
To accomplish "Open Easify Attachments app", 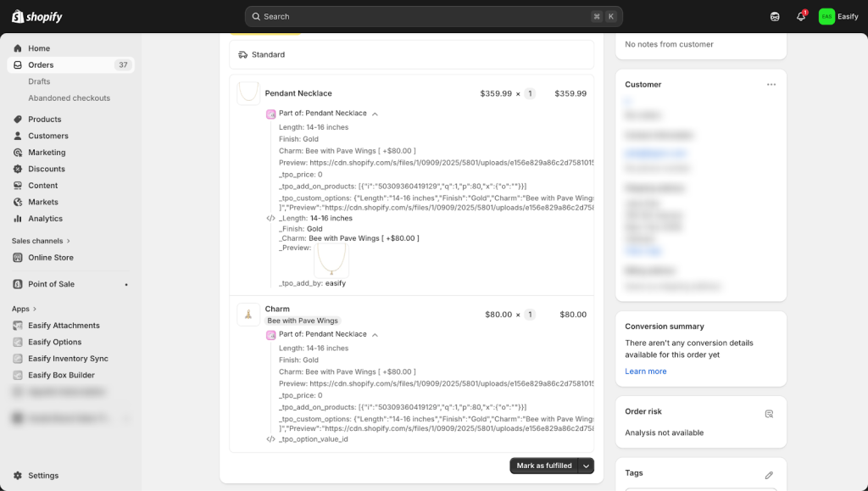I will click(x=64, y=326).
